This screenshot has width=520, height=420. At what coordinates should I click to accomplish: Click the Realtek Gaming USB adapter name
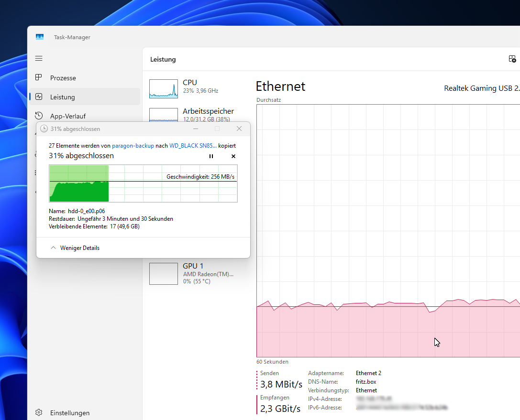pyautogui.click(x=482, y=88)
